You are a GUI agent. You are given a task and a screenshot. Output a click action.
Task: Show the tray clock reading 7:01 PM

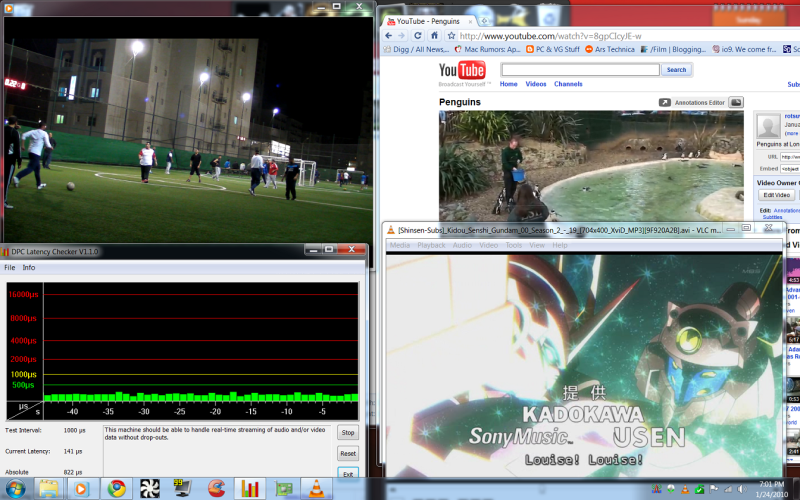coord(771,489)
